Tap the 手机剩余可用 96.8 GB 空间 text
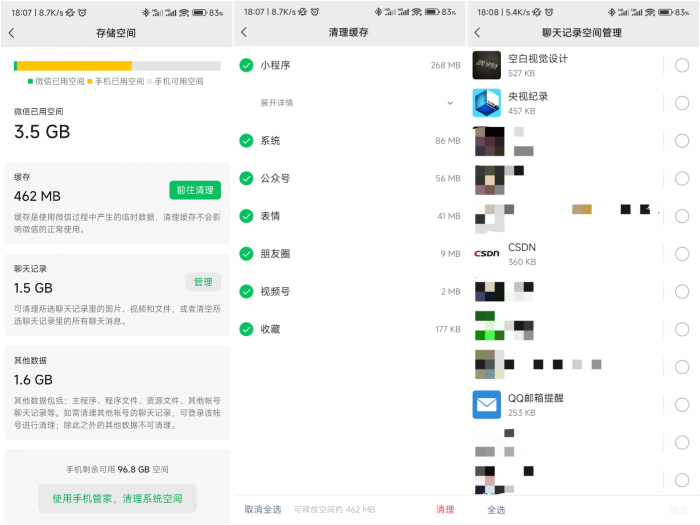The height and width of the screenshot is (525, 700). pos(117,469)
